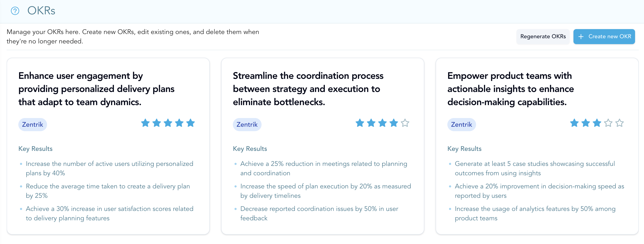Expand Key Results on the Empower OKR card
The width and height of the screenshot is (644, 244).
[464, 149]
